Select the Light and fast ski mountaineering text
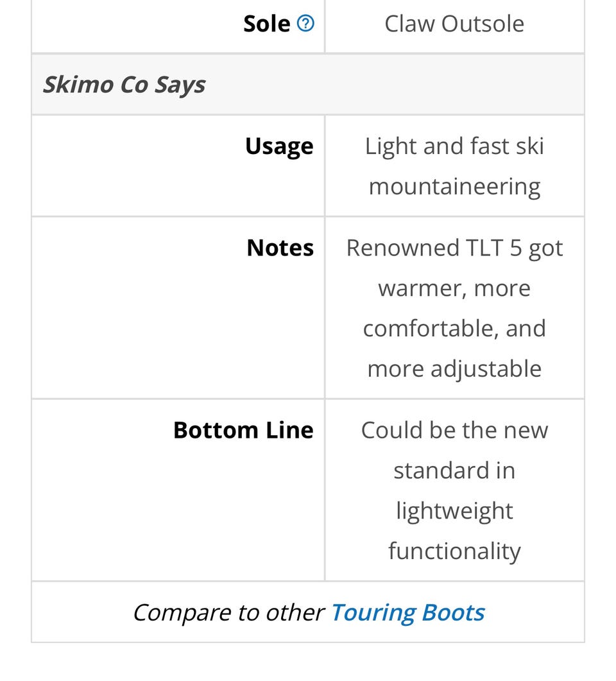This screenshot has width=616, height=681. (x=454, y=166)
